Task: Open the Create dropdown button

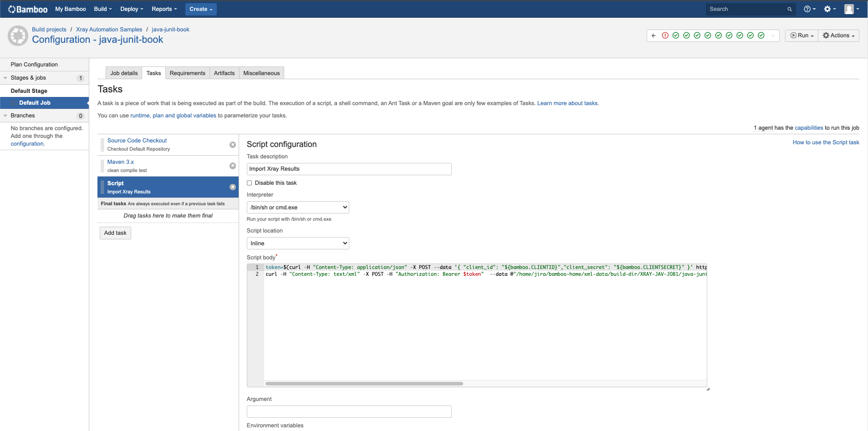Action: (201, 9)
